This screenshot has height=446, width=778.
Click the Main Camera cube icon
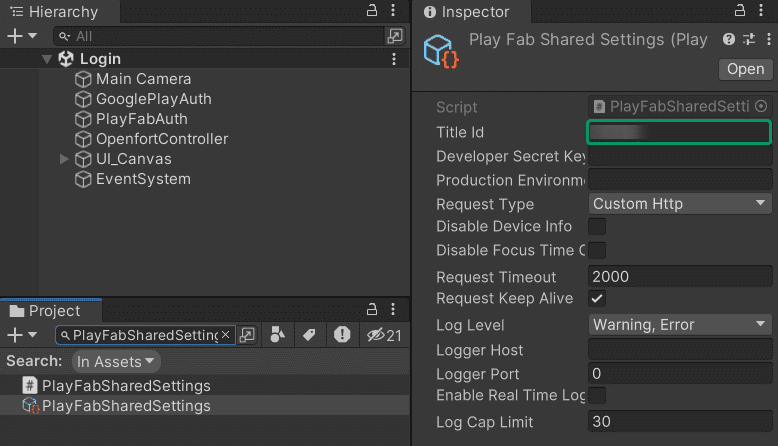(83, 79)
